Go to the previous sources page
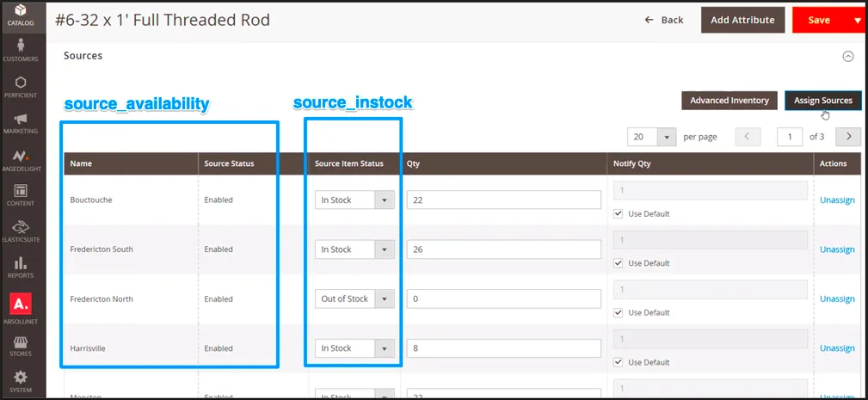Viewport: 868px width, 400px height. click(748, 137)
